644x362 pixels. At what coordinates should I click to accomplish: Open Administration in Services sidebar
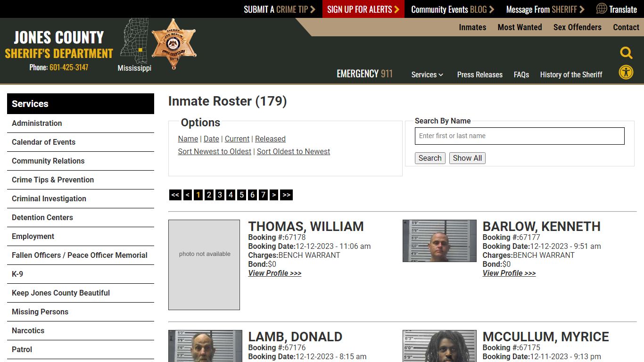(x=81, y=123)
